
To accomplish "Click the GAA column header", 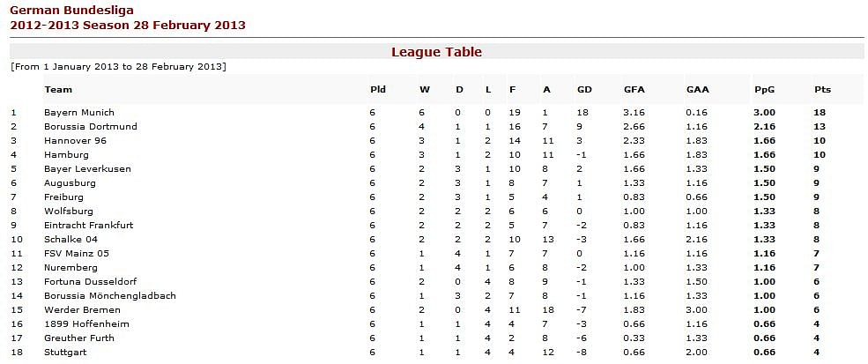I will (698, 89).
